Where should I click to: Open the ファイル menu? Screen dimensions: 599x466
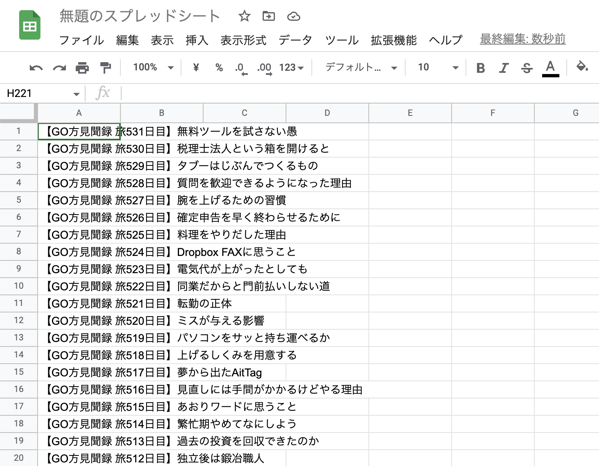81,40
